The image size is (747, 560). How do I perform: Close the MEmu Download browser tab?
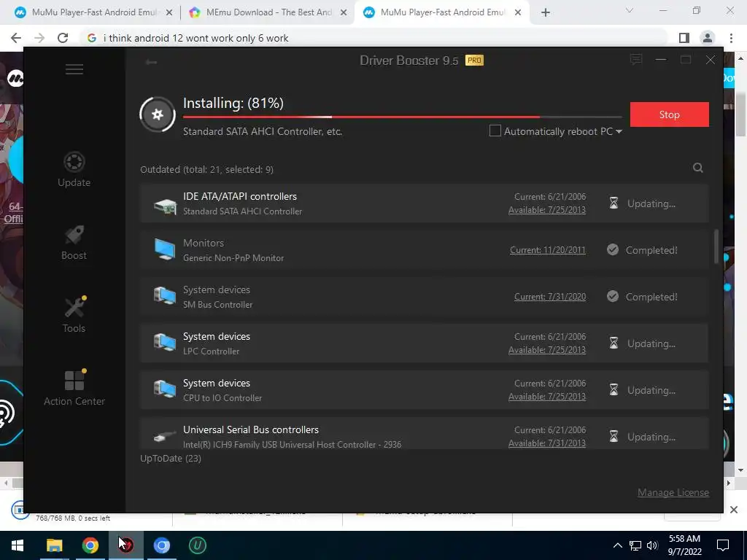(344, 12)
